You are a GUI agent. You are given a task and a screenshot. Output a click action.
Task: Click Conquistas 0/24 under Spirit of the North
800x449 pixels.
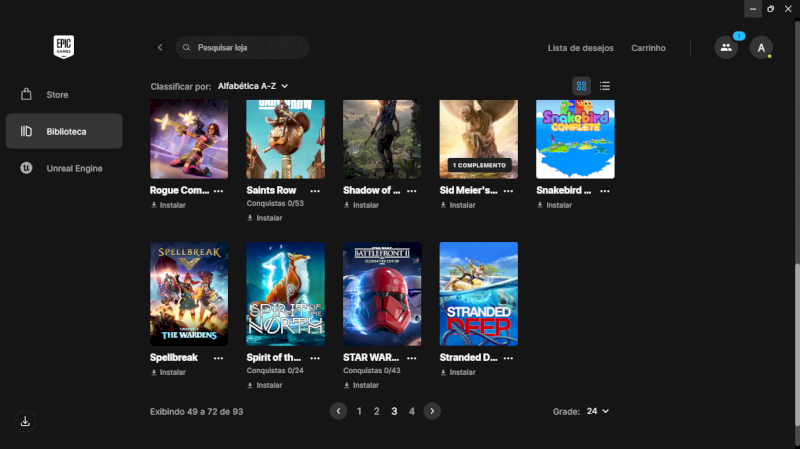point(275,370)
